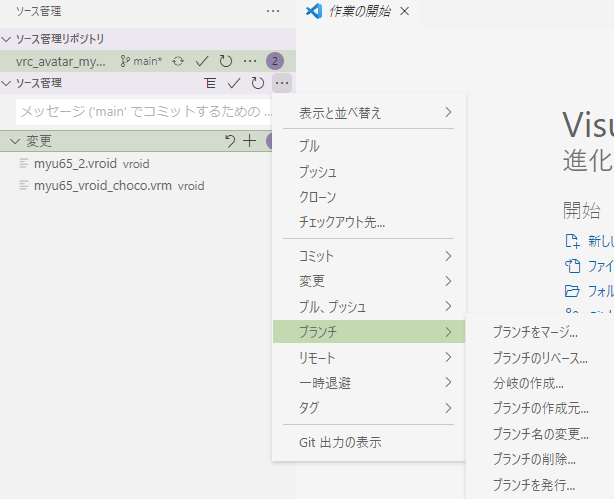Click the open folder icon on welcome page
The width and height of the screenshot is (614, 499).
(x=572, y=291)
